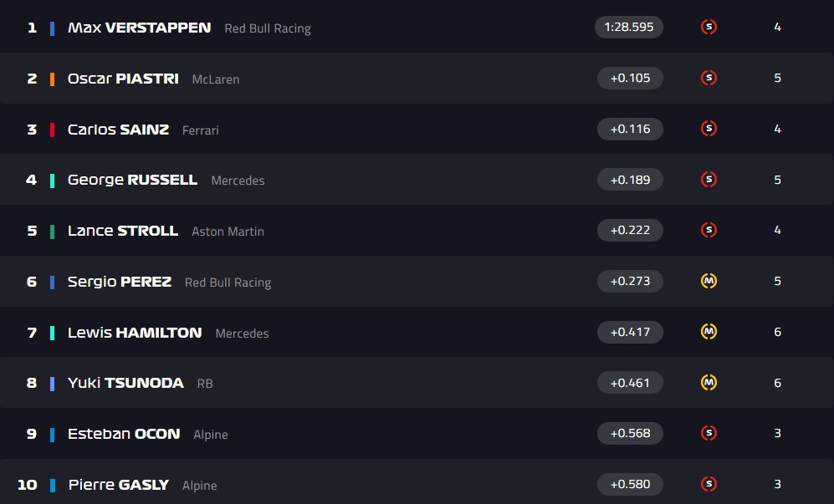The width and height of the screenshot is (834, 504).
Task: Select Carlos Sainz driver name
Action: [x=118, y=130]
